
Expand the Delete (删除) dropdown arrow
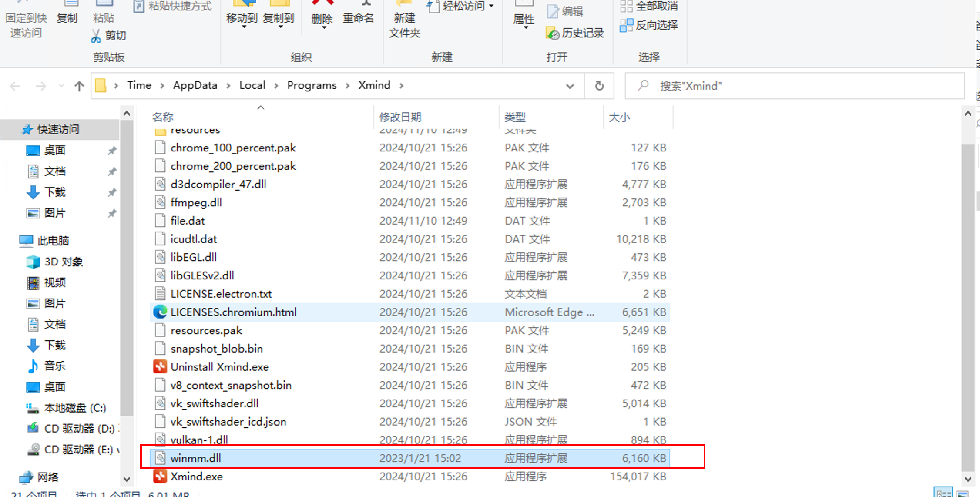[x=324, y=28]
